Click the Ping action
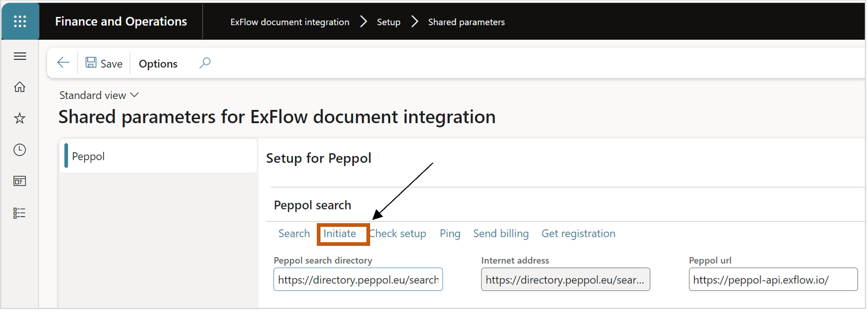The image size is (868, 312). [450, 233]
